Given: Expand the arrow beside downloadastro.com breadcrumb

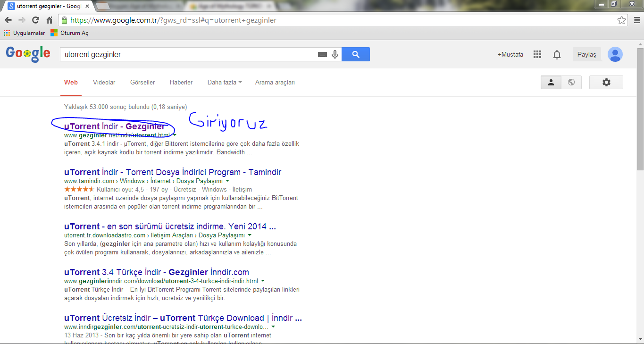Looking at the screenshot, I should point(250,235).
